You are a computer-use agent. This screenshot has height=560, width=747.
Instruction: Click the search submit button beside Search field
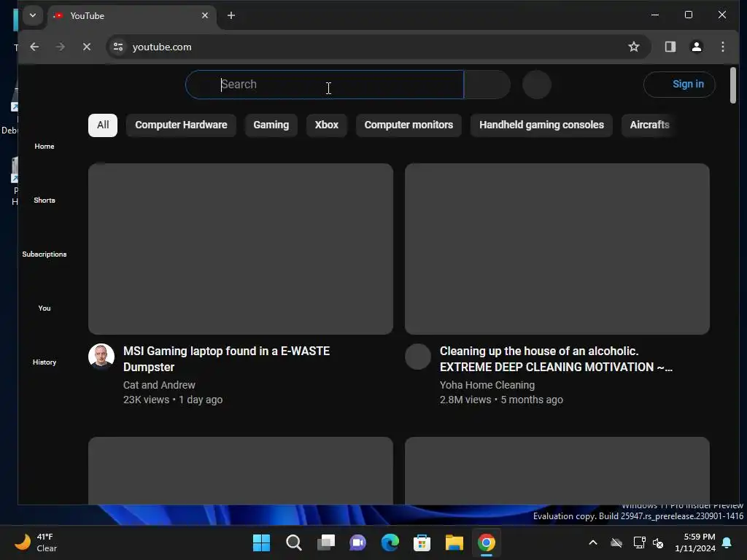487,85
